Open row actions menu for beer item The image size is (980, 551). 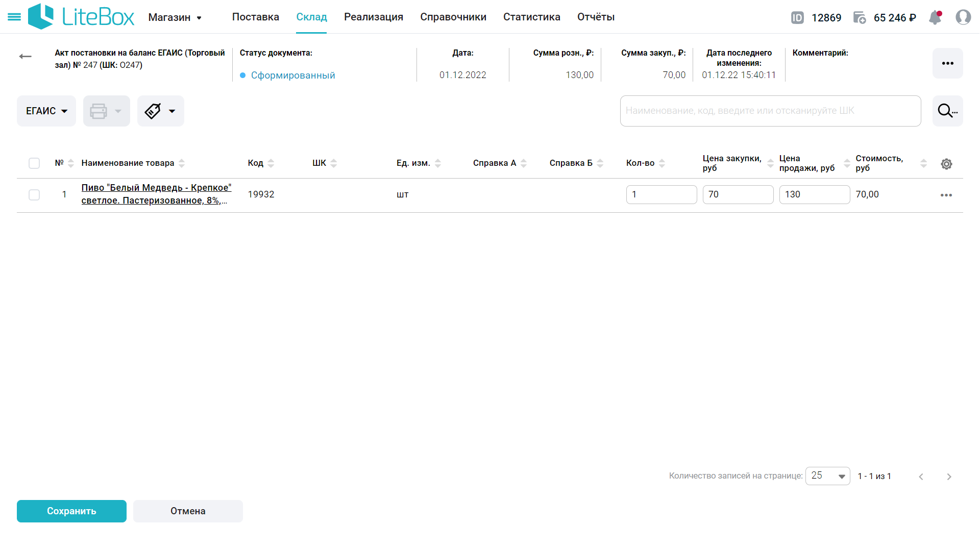[946, 195]
